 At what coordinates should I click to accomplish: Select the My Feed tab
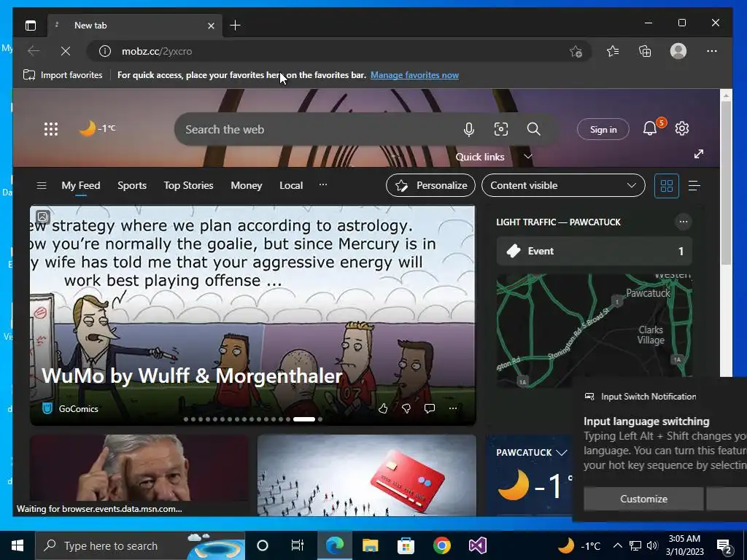click(x=80, y=186)
